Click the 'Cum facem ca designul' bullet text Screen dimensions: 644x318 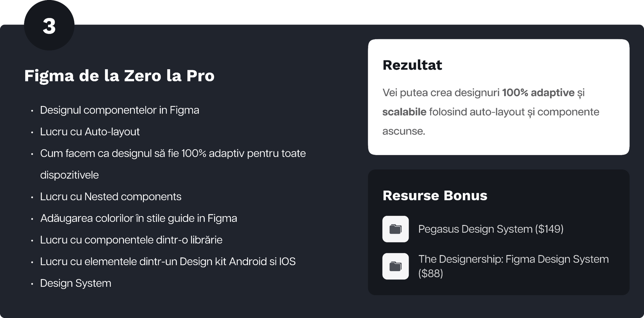[x=173, y=153]
